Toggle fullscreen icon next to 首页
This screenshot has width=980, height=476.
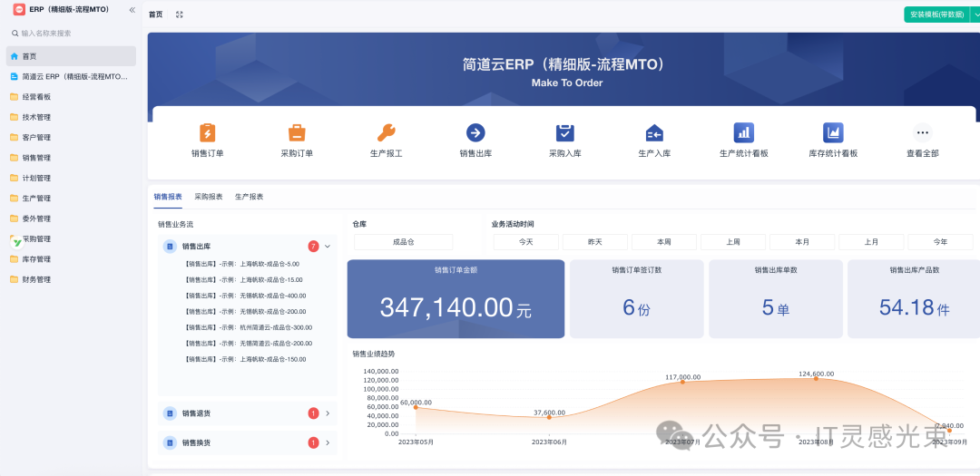point(179,15)
